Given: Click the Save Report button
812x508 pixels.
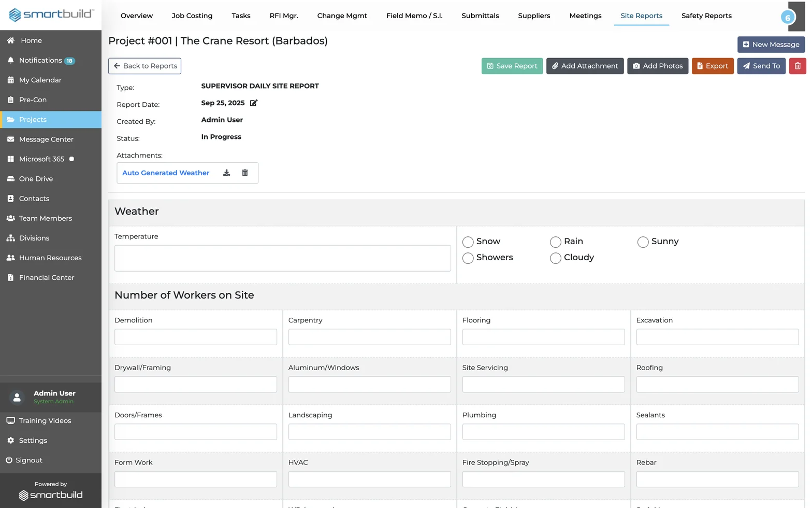Looking at the screenshot, I should point(512,66).
